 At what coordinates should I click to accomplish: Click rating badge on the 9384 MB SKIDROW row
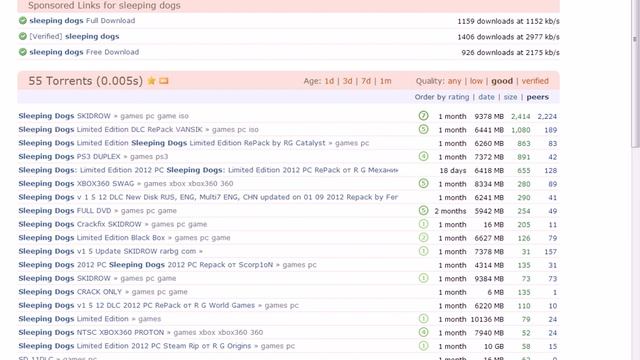tap(424, 278)
